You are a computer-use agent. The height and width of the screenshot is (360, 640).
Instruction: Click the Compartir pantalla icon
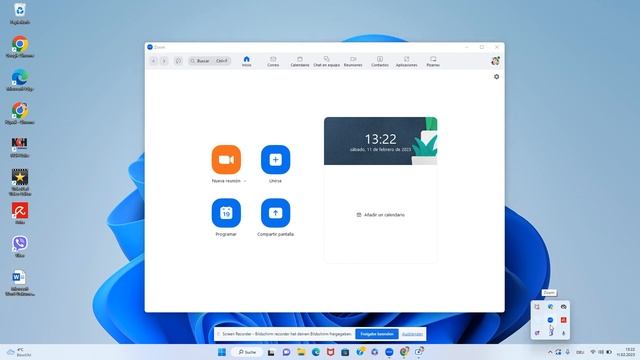point(276,213)
